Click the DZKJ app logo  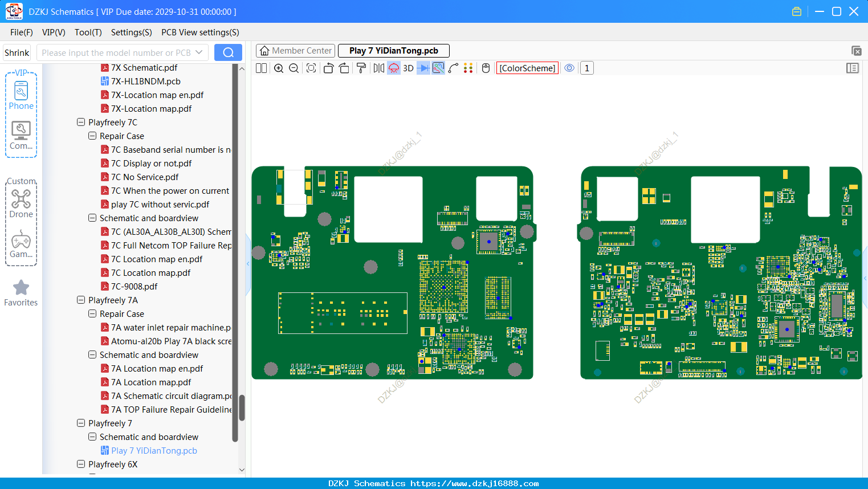(14, 11)
